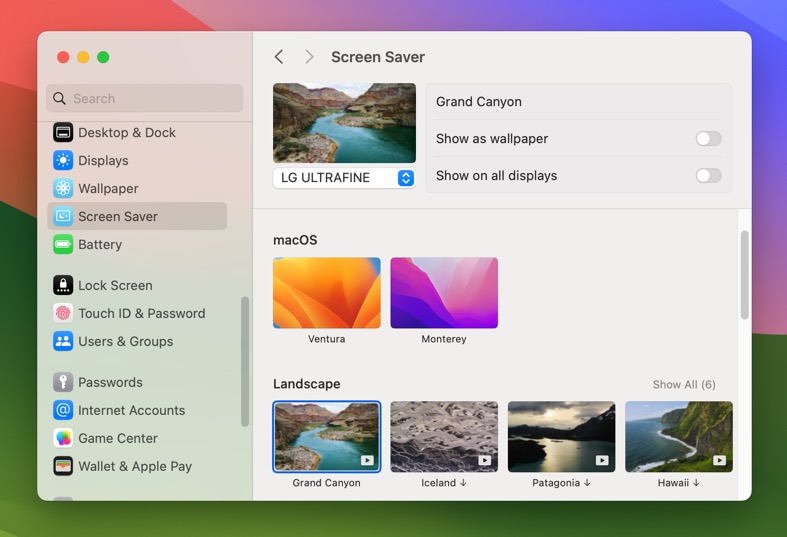Viewport: 787px width, 537px height.
Task: Minimize window with yellow button
Action: pyautogui.click(x=83, y=57)
